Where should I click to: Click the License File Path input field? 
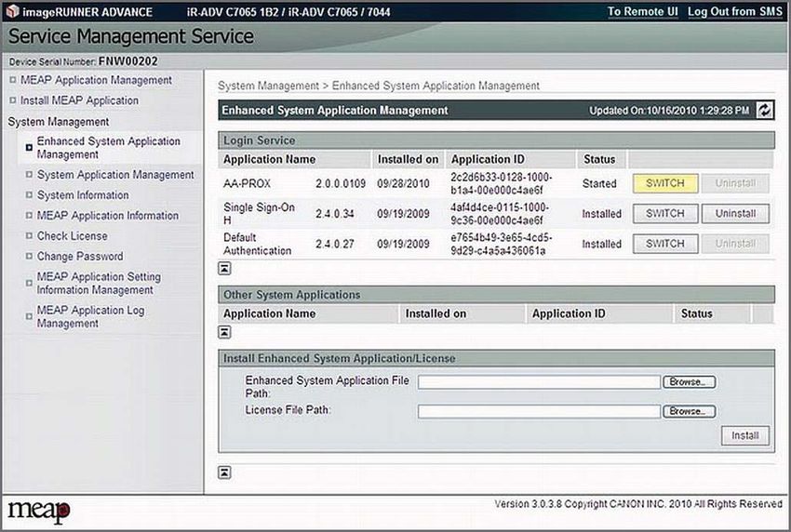click(x=539, y=411)
